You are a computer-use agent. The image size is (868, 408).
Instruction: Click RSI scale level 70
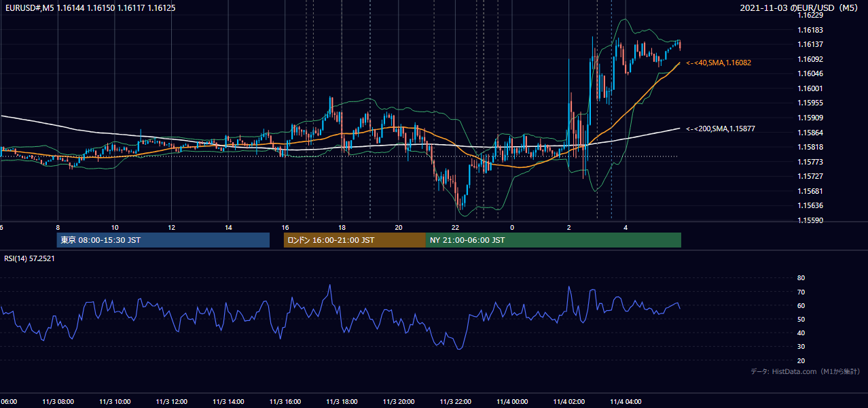801,292
